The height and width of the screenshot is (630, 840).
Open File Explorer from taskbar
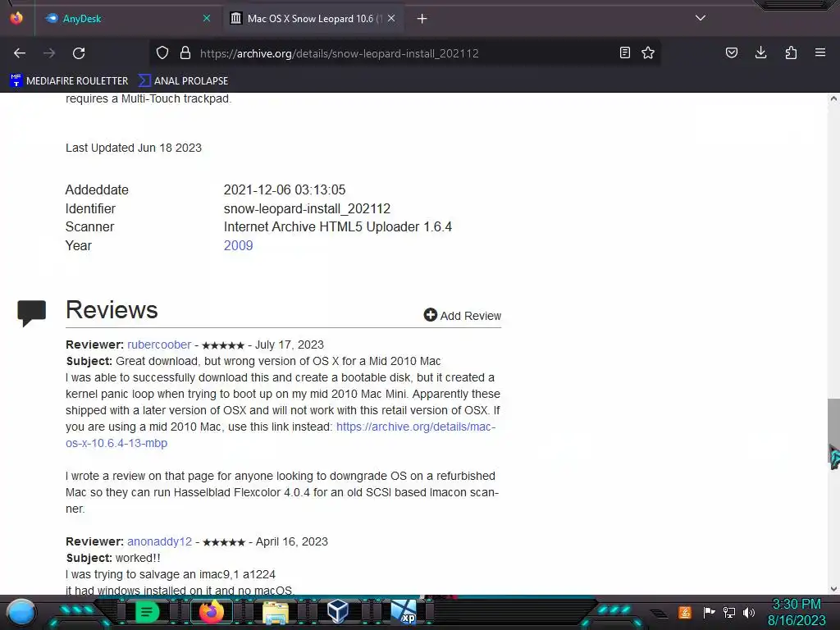click(276, 612)
